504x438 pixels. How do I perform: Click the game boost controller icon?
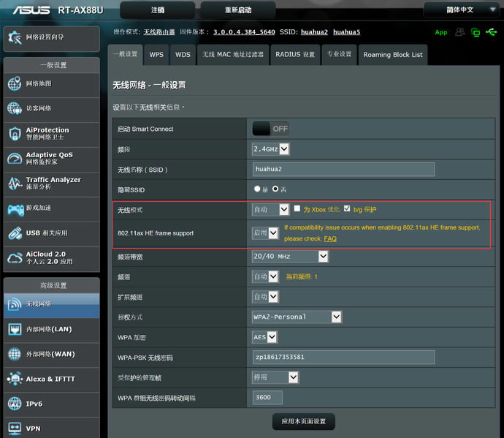click(x=15, y=209)
